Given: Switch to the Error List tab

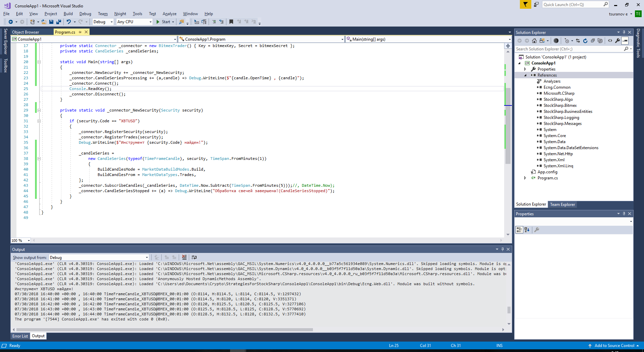Looking at the screenshot, I should 20,336.
